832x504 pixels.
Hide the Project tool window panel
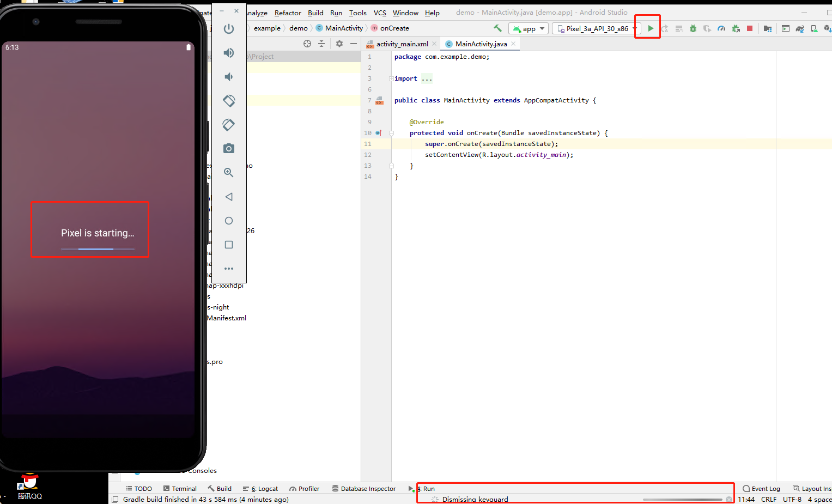click(x=354, y=44)
